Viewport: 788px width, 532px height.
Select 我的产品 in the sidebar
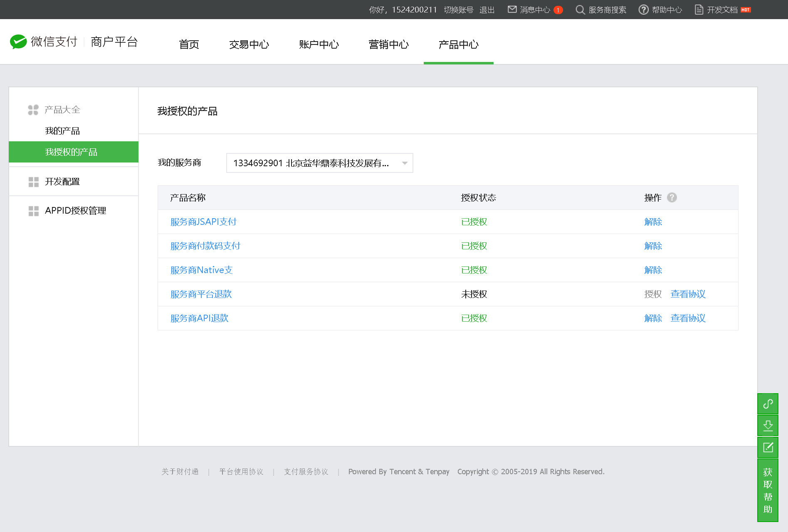coord(62,131)
